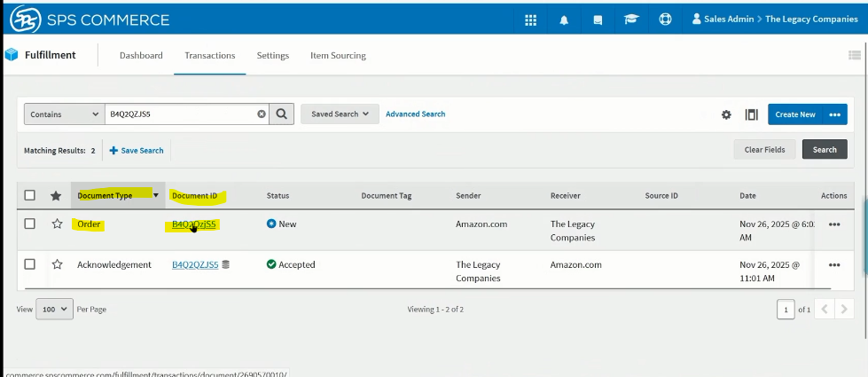Screen dimensions: 868x377
Task: Open the gear settings for the table
Action: coord(726,114)
